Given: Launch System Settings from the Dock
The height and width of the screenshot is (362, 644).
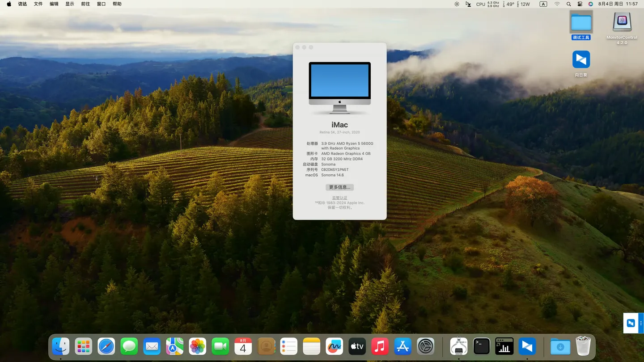Looking at the screenshot, I should pyautogui.click(x=425, y=346).
